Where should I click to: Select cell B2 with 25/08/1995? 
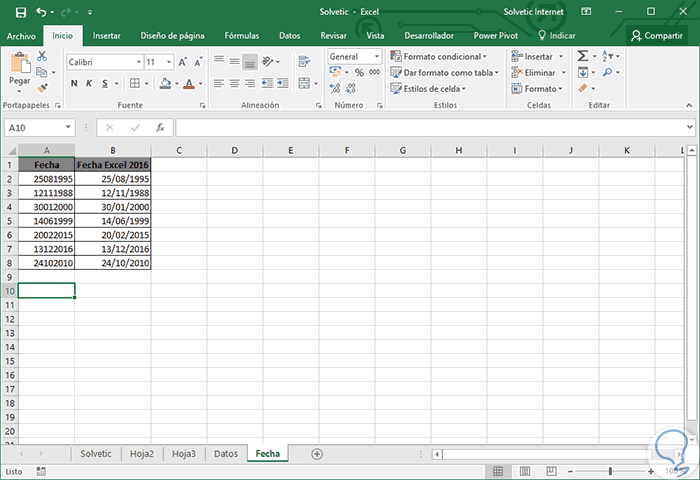pos(112,179)
